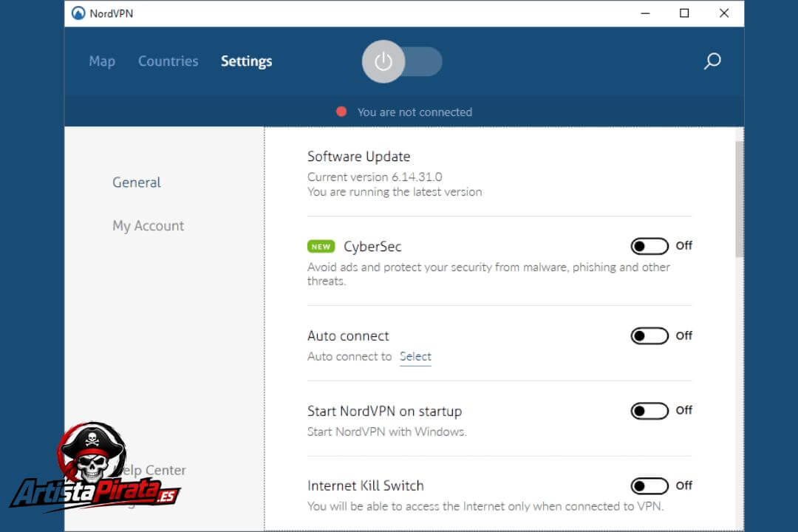Image resolution: width=798 pixels, height=532 pixels.
Task: Click the Select link for auto connect
Action: pos(415,356)
